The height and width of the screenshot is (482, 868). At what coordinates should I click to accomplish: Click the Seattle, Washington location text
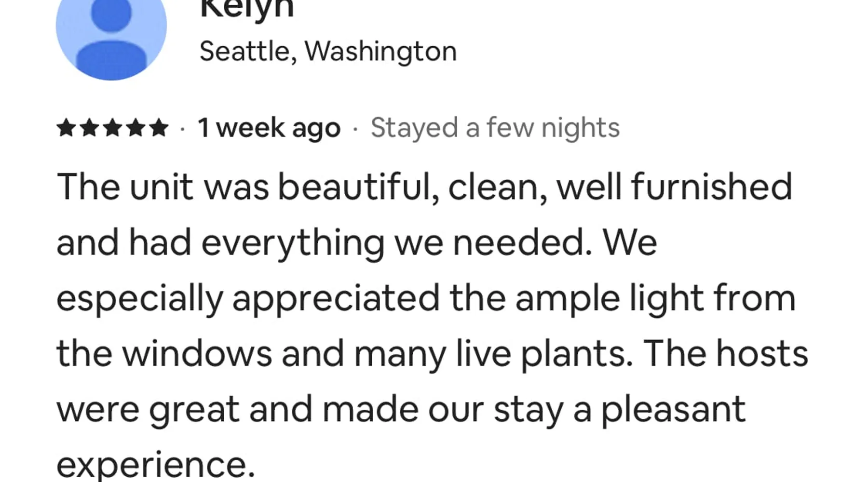coord(328,51)
